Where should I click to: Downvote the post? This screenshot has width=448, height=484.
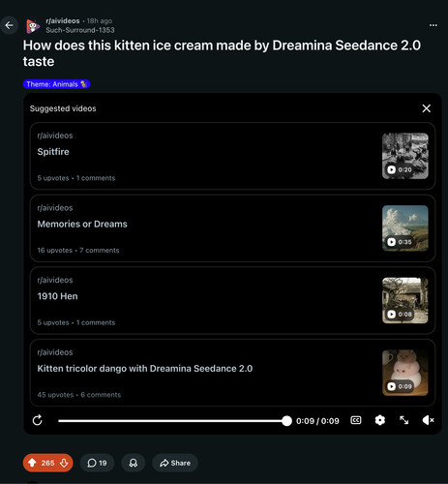tap(64, 463)
